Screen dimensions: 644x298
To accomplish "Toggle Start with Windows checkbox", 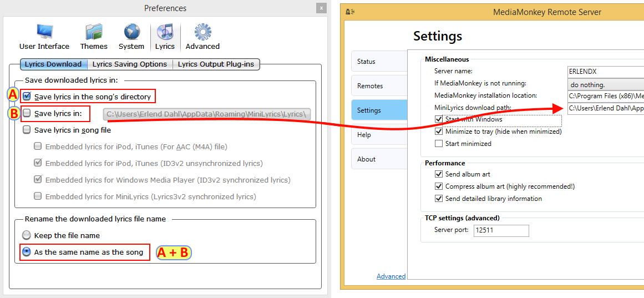I will click(x=439, y=119).
